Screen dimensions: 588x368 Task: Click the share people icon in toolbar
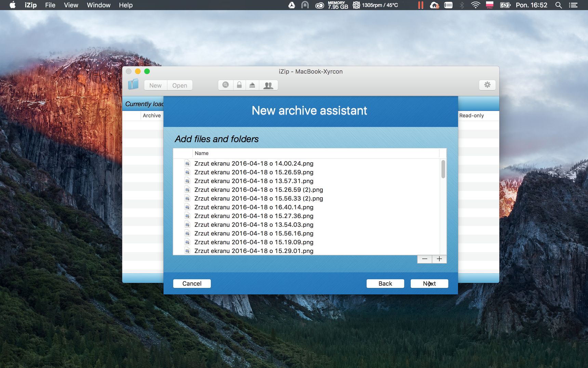268,85
